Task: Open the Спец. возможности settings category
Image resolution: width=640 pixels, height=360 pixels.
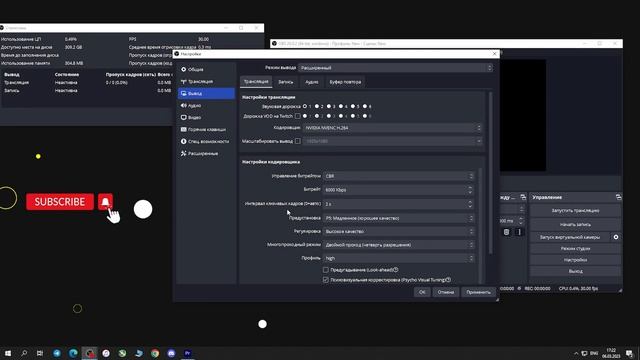Action: tap(206, 141)
